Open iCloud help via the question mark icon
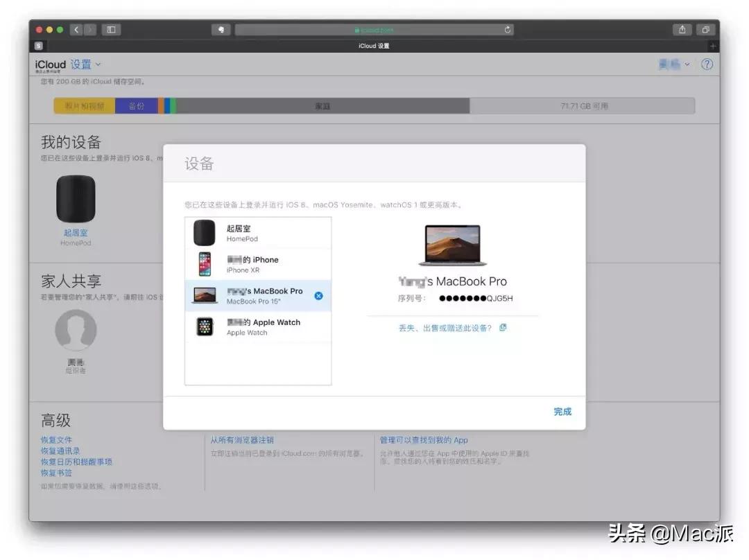This screenshot has height=560, width=749. (706, 64)
